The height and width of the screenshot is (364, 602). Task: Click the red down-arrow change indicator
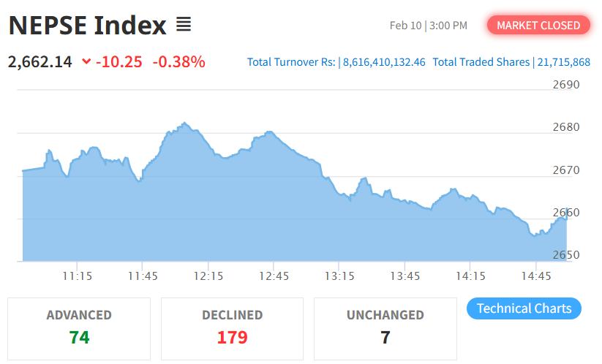pos(86,62)
